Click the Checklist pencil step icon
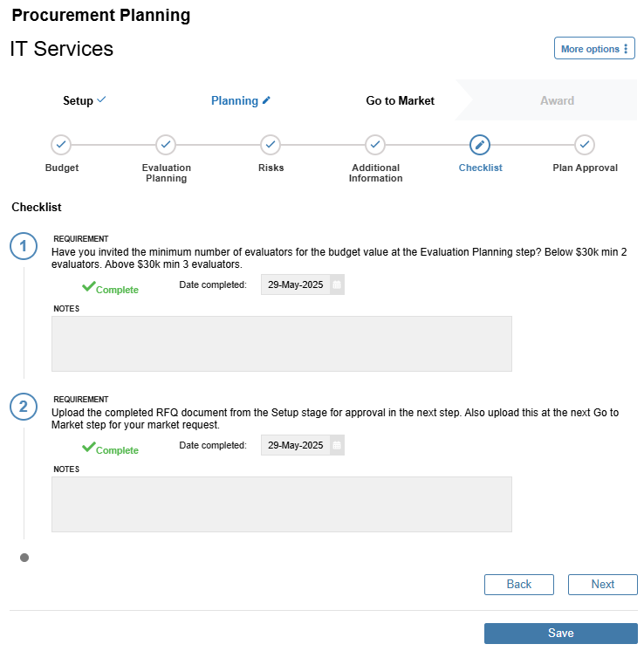The width and height of the screenshot is (644, 651). (480, 145)
